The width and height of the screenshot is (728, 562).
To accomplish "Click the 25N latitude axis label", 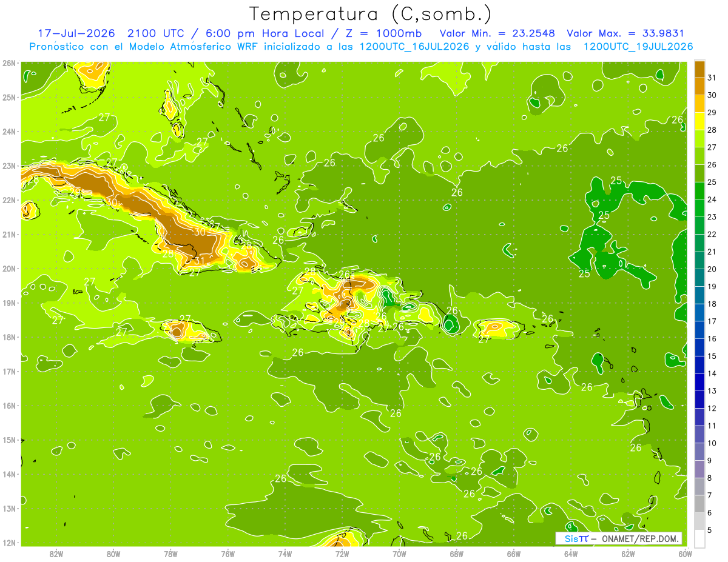I will [x=9, y=97].
